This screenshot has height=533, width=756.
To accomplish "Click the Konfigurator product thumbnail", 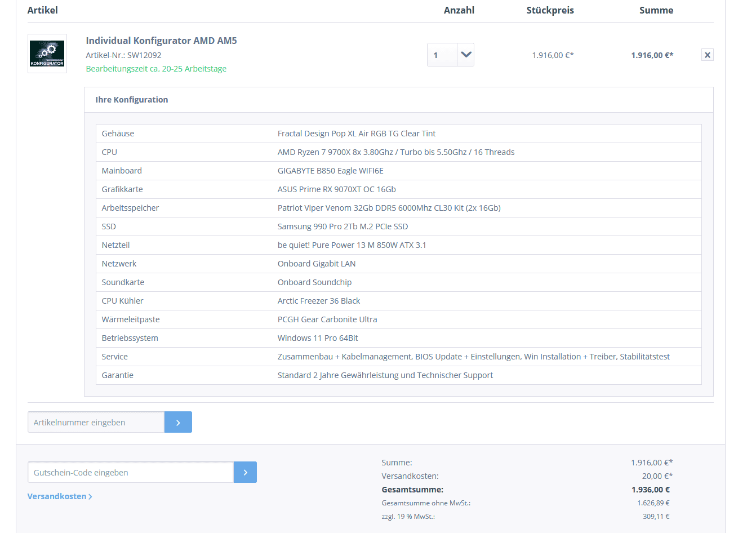I will [x=47, y=54].
